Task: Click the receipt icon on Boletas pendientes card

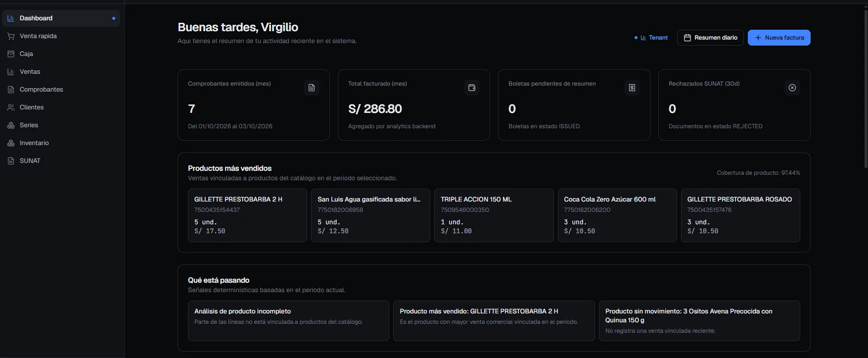Action: [632, 88]
